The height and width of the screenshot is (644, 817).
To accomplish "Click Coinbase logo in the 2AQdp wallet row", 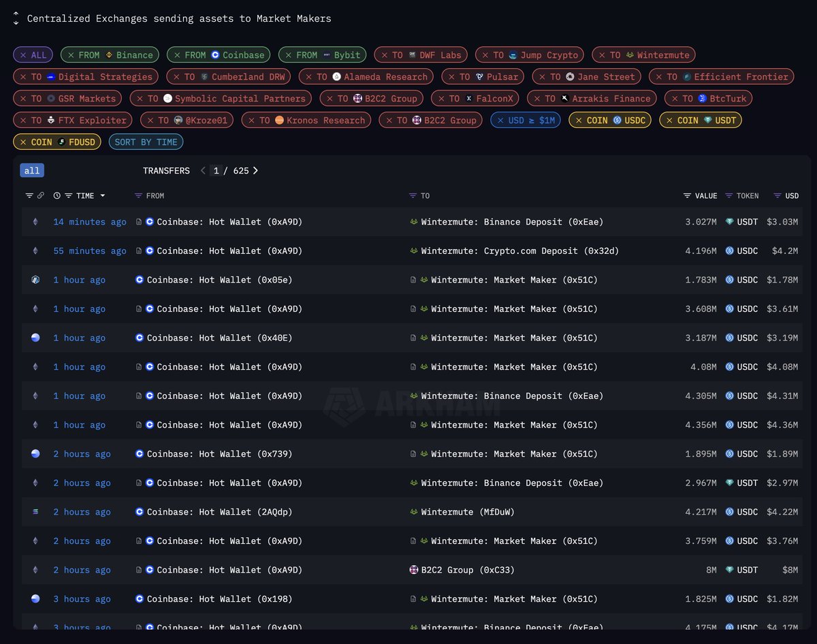I will click(x=140, y=512).
